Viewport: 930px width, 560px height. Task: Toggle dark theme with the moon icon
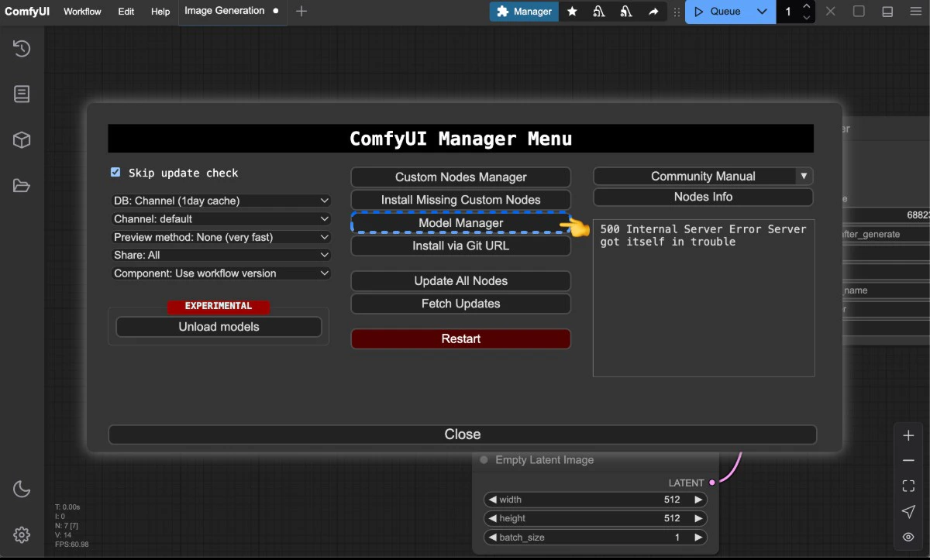coord(22,489)
